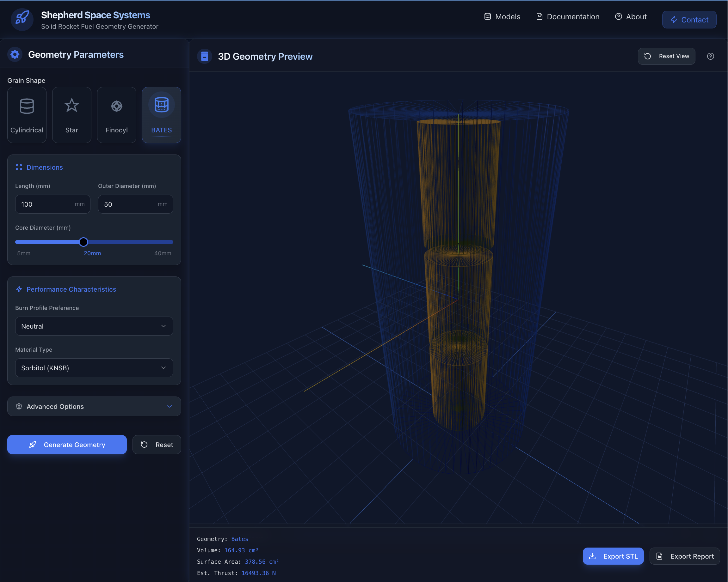Screen dimensions: 728x582
Task: Select the BATES grain shape icon
Action: click(x=161, y=105)
